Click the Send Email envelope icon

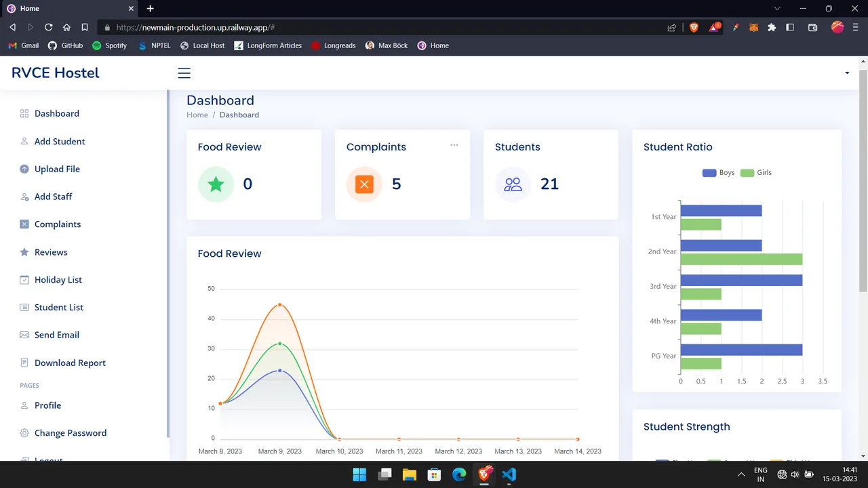click(x=24, y=335)
